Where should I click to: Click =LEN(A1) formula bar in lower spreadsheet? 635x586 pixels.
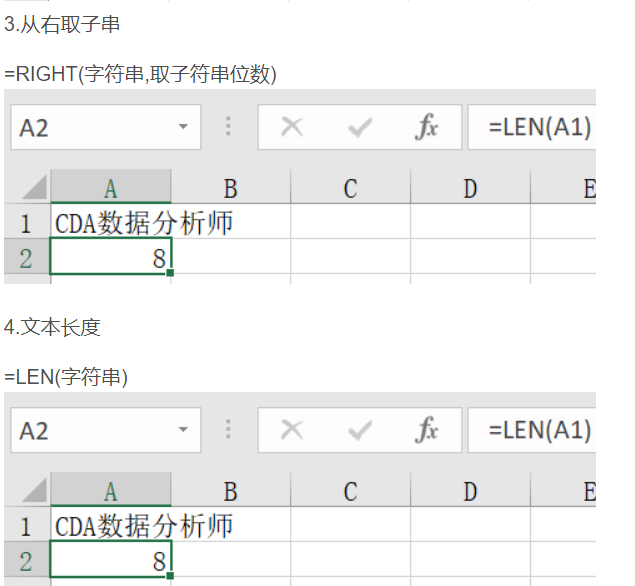click(538, 430)
